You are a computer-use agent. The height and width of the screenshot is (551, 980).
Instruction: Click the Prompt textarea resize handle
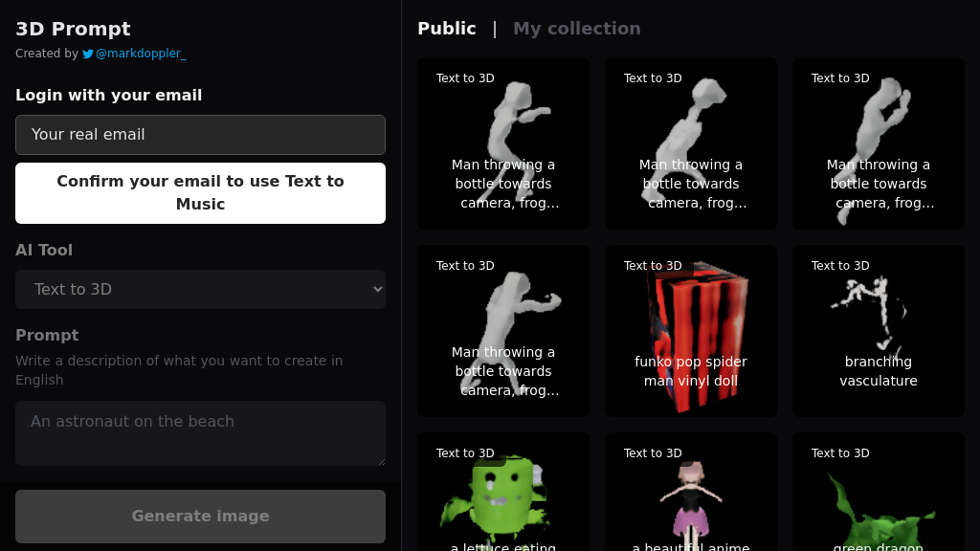(381, 461)
